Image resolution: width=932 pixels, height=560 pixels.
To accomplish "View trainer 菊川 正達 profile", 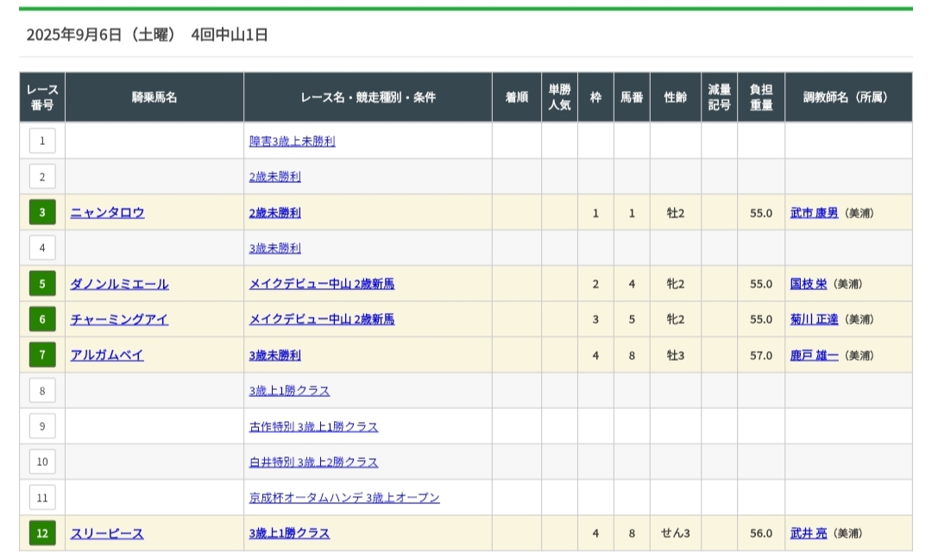I will click(x=814, y=319).
